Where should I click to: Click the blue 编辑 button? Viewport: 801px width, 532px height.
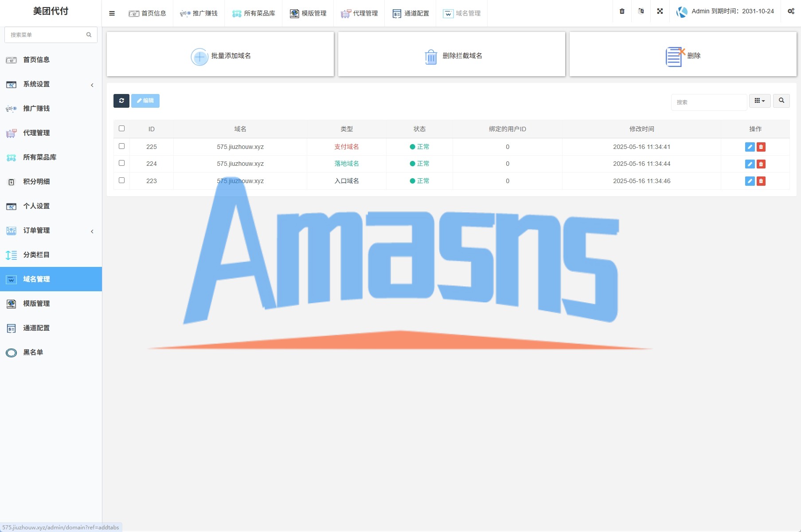coord(145,101)
